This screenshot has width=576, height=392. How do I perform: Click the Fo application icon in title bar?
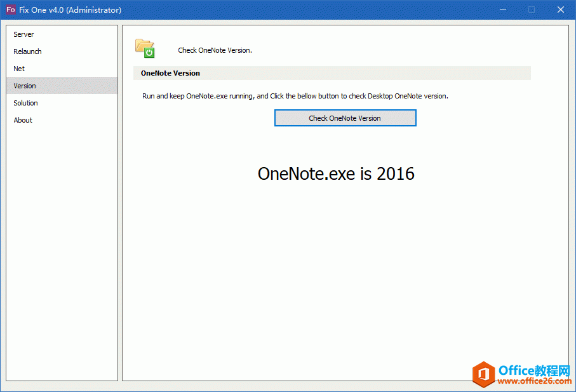10,10
